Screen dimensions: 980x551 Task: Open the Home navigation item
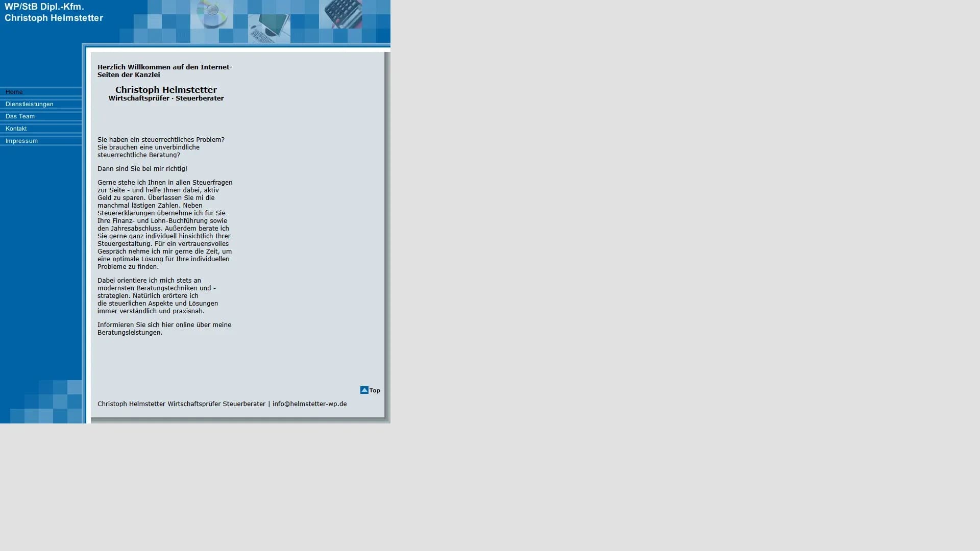pos(14,92)
